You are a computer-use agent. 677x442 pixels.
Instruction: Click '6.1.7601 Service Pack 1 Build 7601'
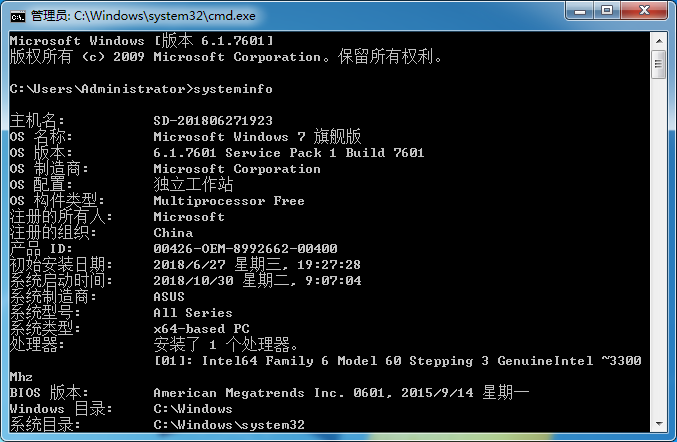click(x=289, y=153)
